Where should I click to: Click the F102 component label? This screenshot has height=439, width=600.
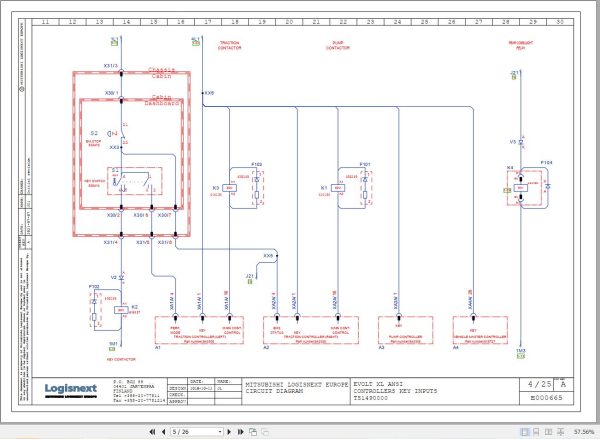(x=94, y=286)
